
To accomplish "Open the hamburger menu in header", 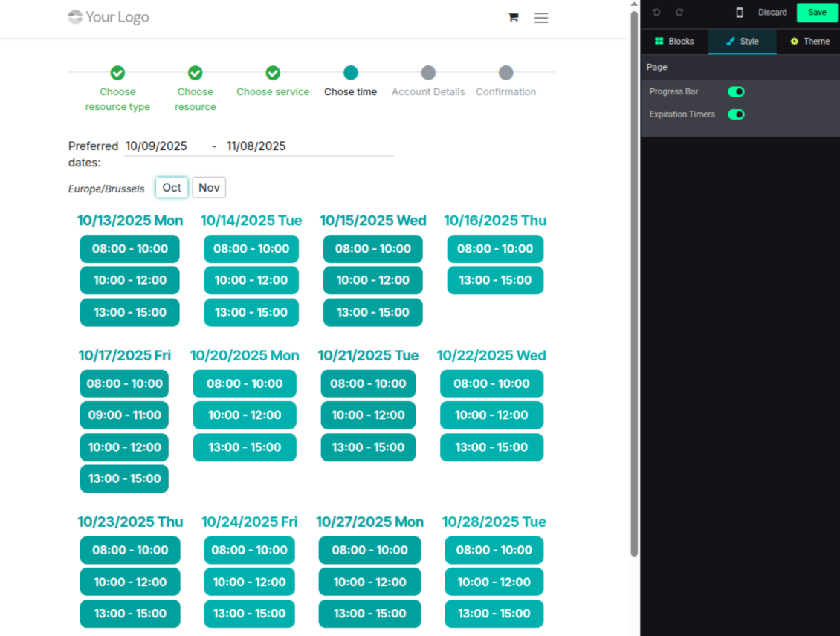I will 541,18.
